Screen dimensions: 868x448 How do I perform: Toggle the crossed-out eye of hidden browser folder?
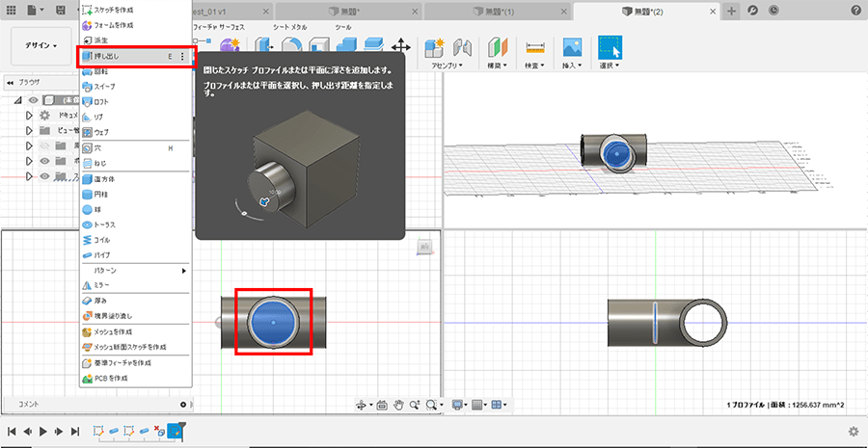pyautogui.click(x=44, y=145)
